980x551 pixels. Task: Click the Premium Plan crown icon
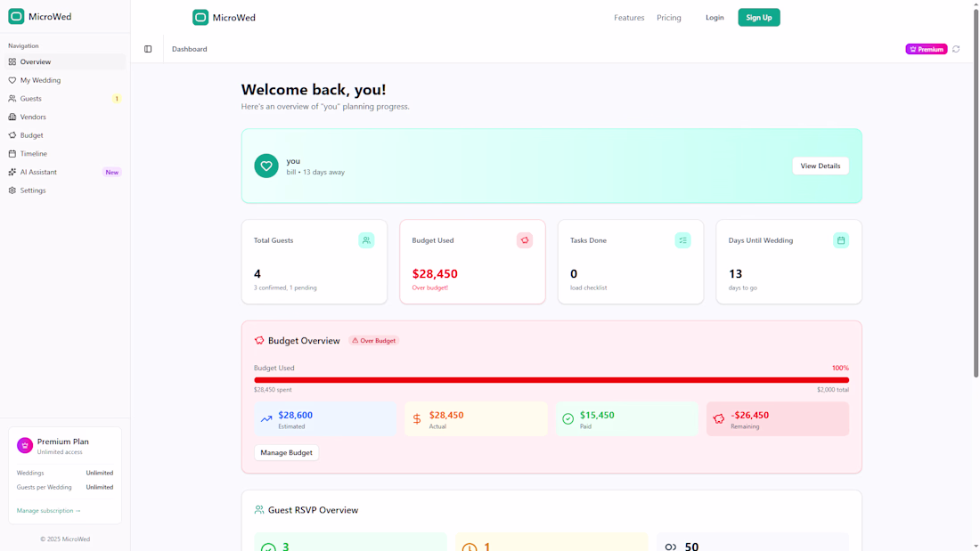(x=25, y=445)
